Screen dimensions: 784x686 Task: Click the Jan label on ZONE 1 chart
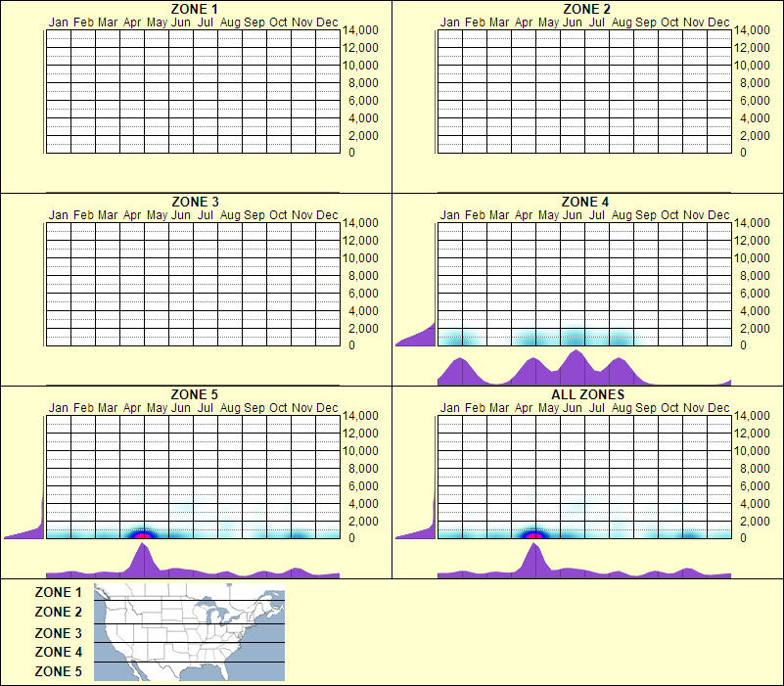(x=59, y=22)
